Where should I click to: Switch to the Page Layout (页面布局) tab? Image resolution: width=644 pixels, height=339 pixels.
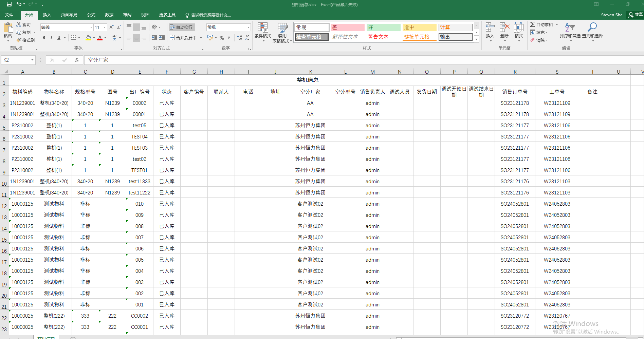69,15
